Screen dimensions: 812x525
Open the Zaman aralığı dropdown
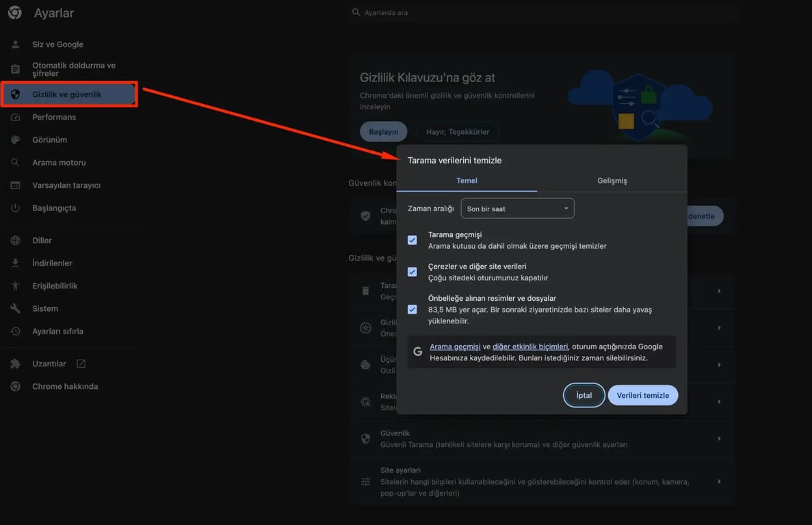click(517, 208)
